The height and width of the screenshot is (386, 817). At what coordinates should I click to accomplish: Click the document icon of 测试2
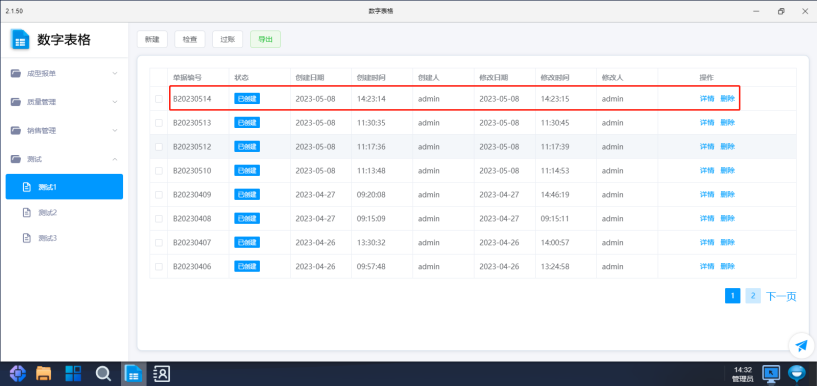27,213
